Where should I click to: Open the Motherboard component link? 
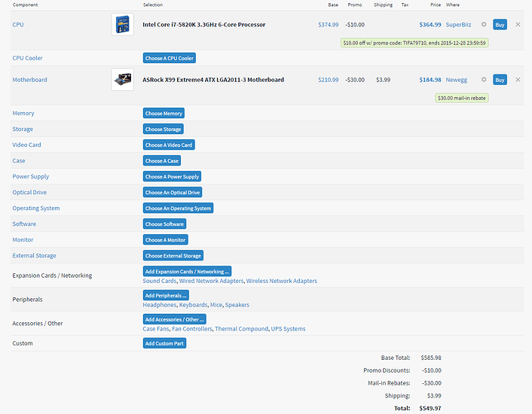pyautogui.click(x=30, y=80)
